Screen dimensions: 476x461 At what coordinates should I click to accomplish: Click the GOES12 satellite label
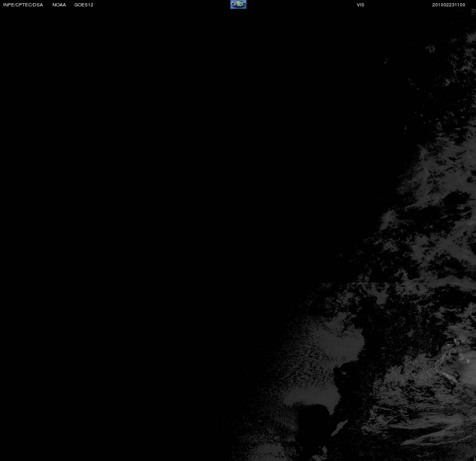84,5
